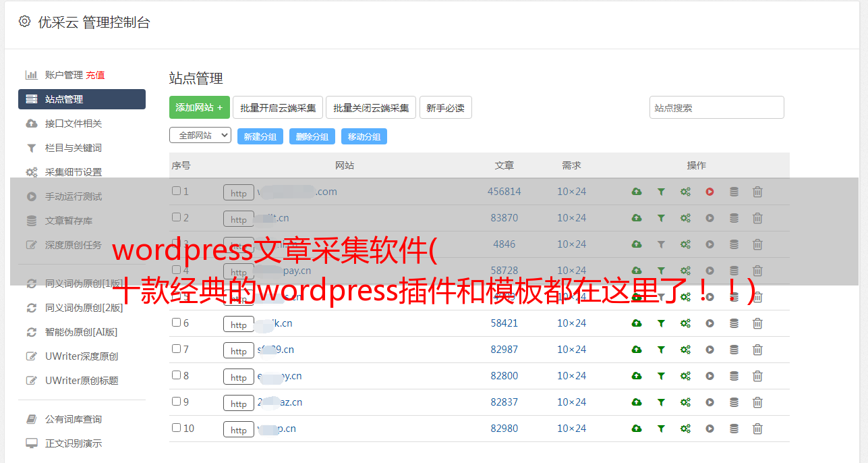
Task: Click the 新建分组 button
Action: [x=260, y=136]
